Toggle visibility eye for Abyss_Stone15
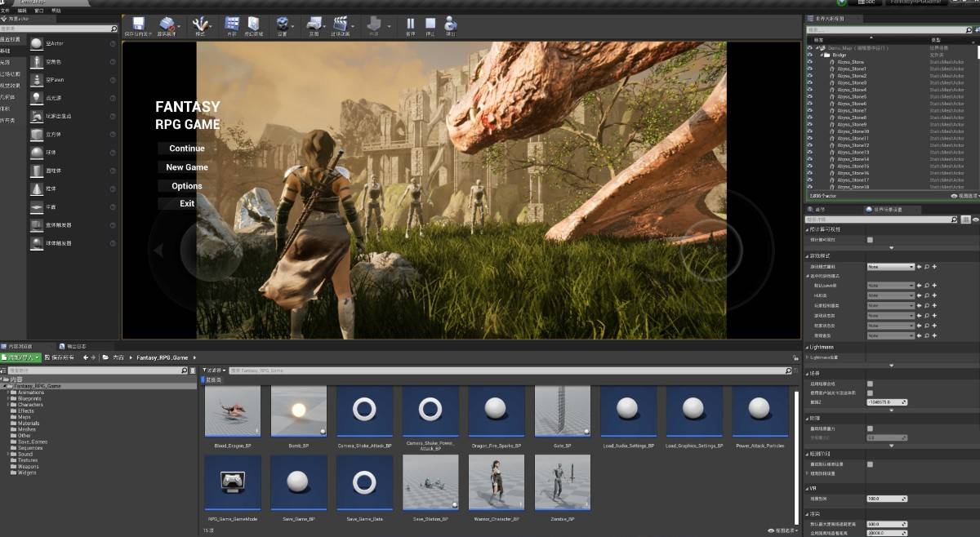The height and width of the screenshot is (537, 980). [810, 166]
